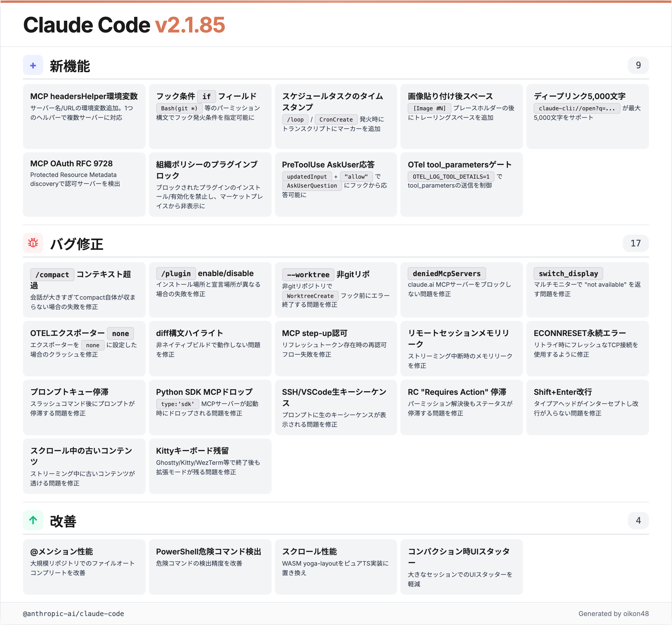672x625 pixels.
Task: Click the "CronCreate" code chip
Action: coord(336,119)
